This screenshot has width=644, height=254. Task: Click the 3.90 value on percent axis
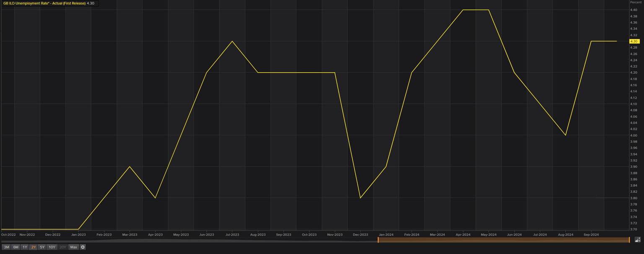(634, 167)
